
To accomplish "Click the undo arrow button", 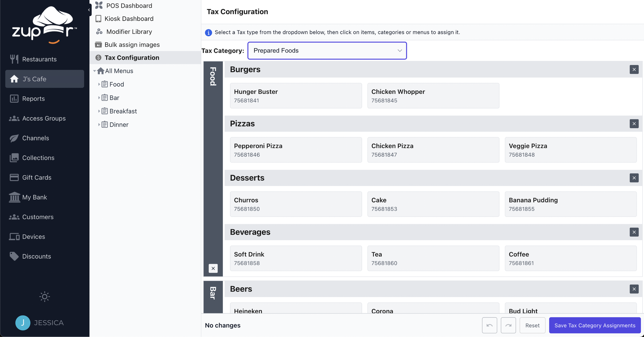I will tap(489, 325).
